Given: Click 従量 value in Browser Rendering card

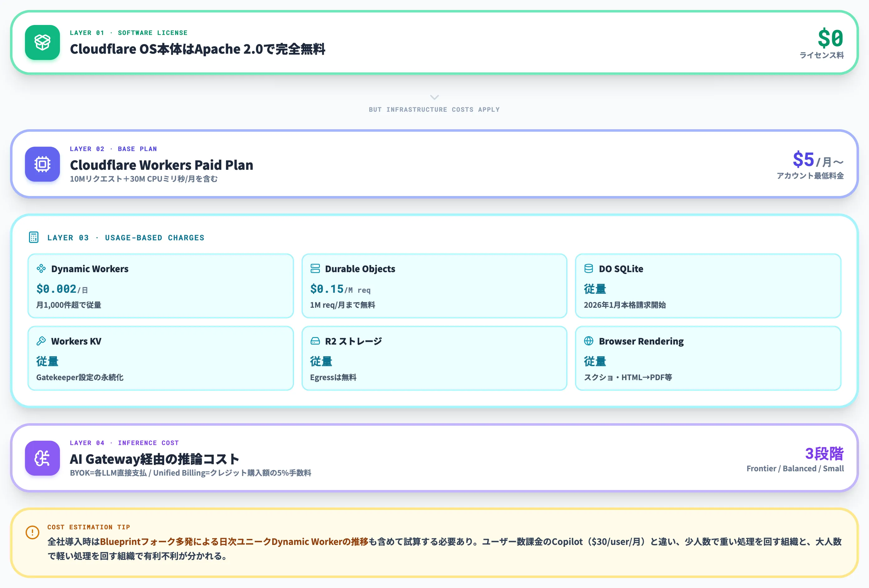Looking at the screenshot, I should click(595, 361).
